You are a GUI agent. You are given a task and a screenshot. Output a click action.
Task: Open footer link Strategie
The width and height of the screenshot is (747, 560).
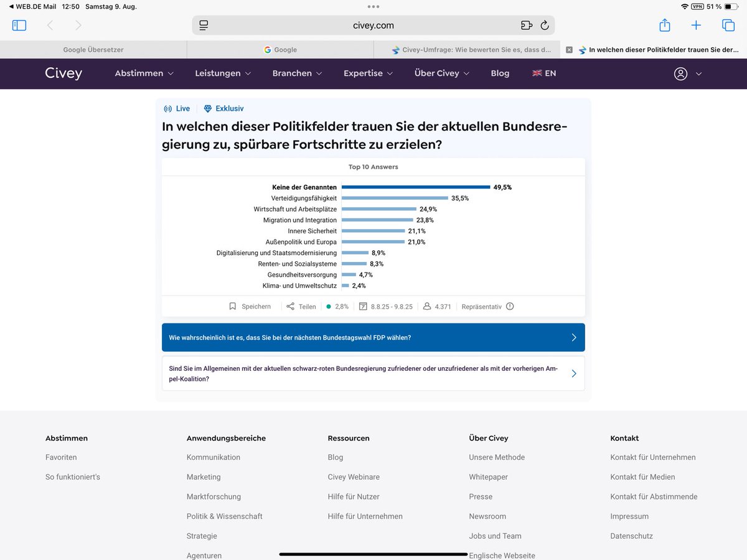202,536
